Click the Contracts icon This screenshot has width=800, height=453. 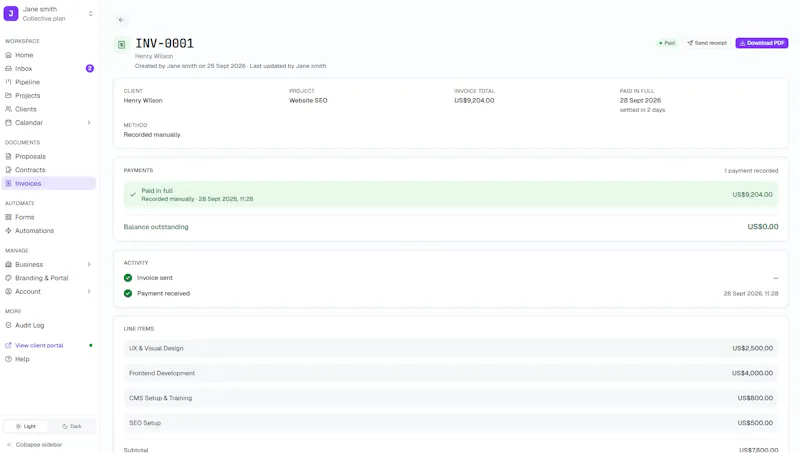tap(8, 170)
